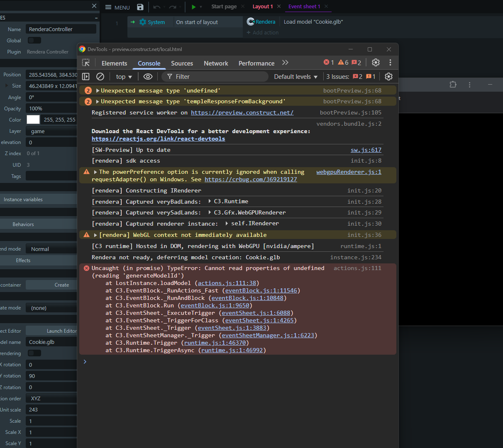Open the react-devtools link

(158, 139)
